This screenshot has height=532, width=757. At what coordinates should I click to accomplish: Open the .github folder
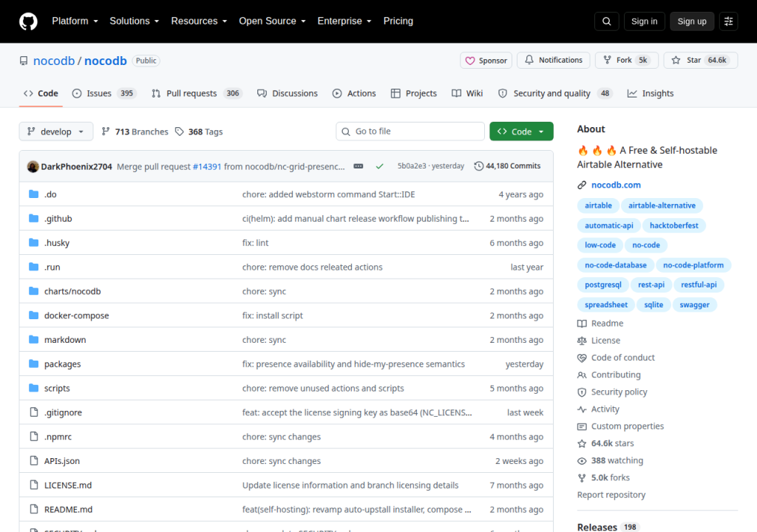click(x=58, y=219)
